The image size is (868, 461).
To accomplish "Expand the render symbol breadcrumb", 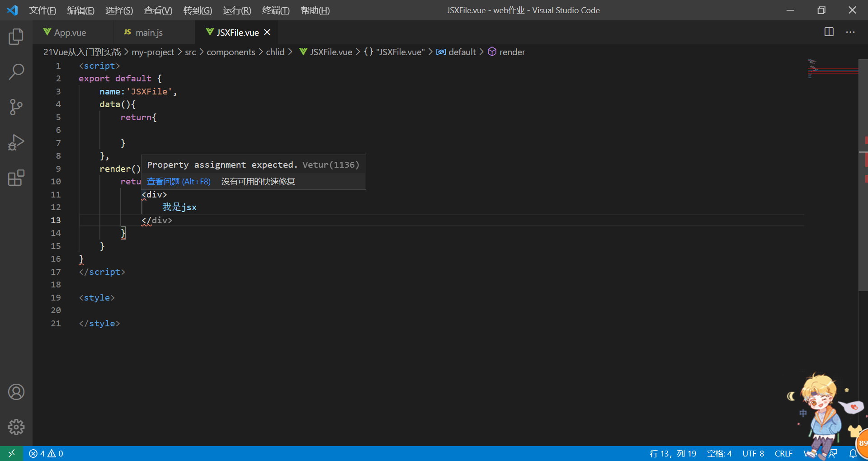I will coord(506,52).
